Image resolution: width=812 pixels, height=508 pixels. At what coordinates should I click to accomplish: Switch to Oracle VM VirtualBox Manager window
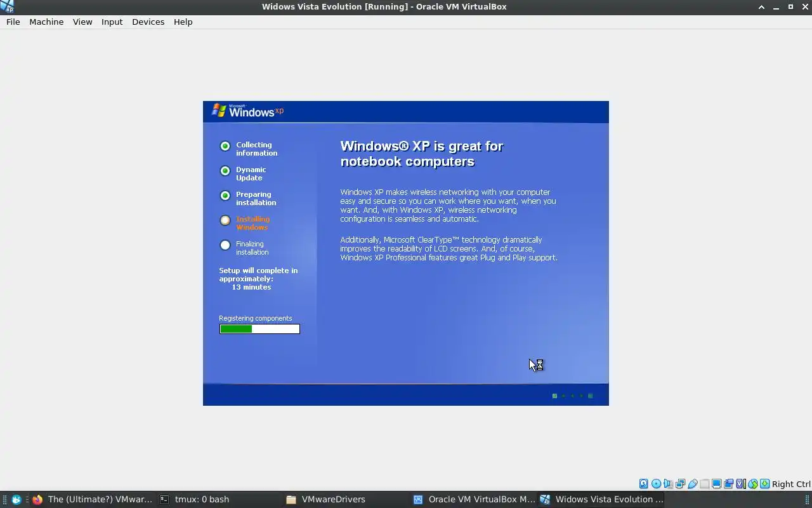[473, 499]
